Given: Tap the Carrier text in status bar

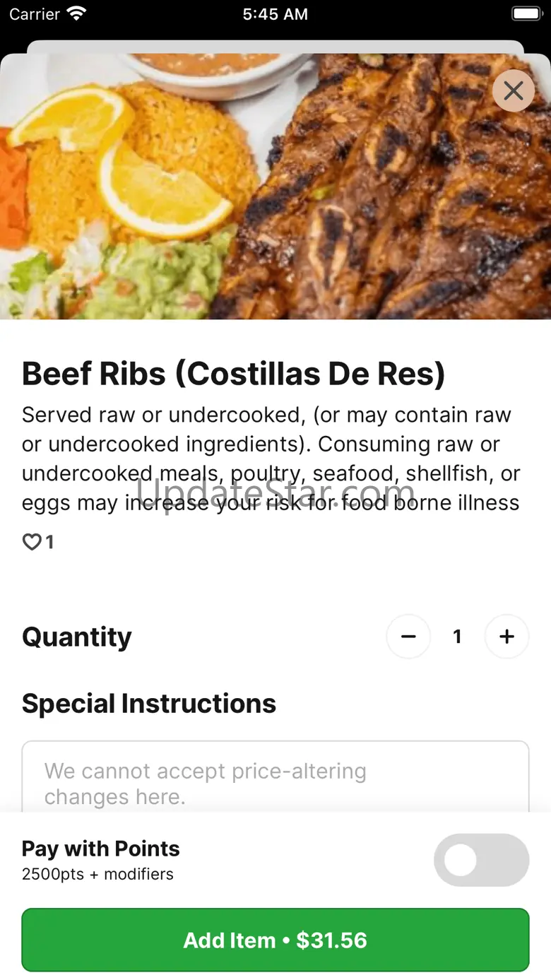Looking at the screenshot, I should coord(34,13).
